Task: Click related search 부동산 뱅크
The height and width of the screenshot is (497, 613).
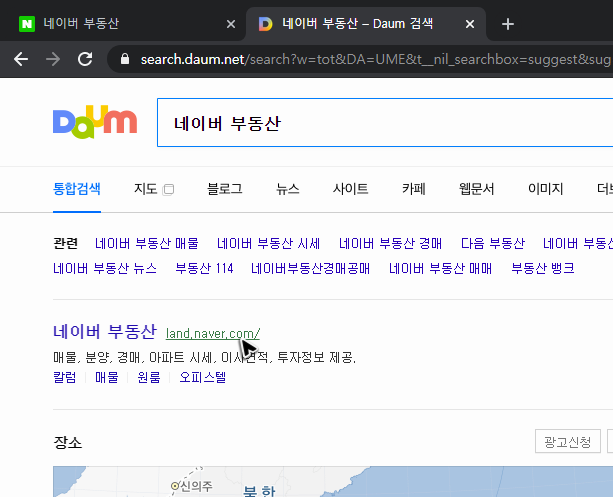Action: (543, 268)
